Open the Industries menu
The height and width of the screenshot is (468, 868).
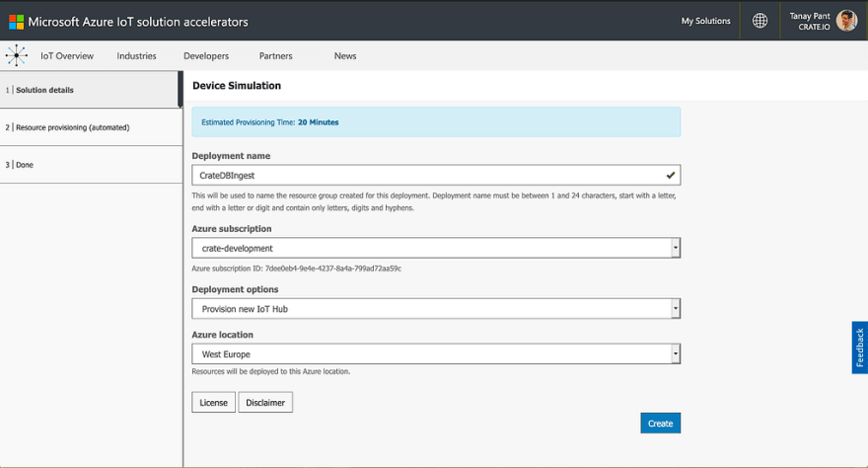[136, 56]
